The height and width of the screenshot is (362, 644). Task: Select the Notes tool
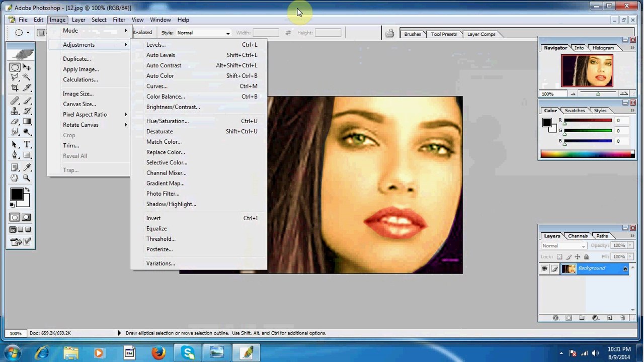(x=15, y=168)
